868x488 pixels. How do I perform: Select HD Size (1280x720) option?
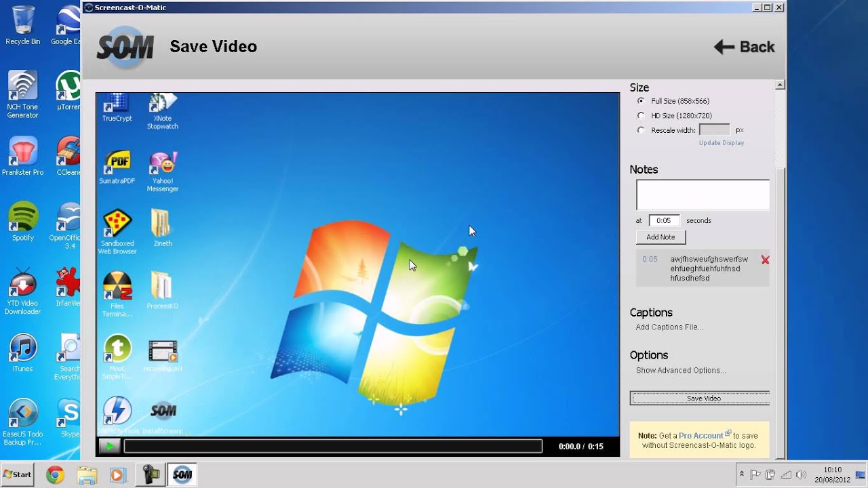tap(641, 116)
